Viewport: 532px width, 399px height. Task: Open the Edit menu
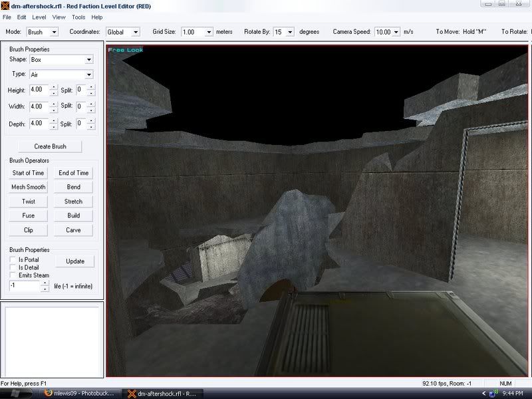pos(21,17)
